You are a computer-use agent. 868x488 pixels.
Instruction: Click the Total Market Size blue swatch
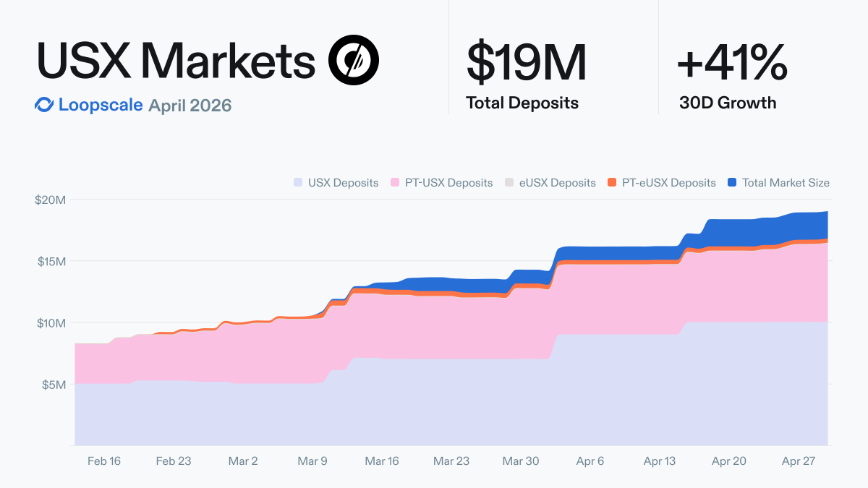pyautogui.click(x=732, y=183)
